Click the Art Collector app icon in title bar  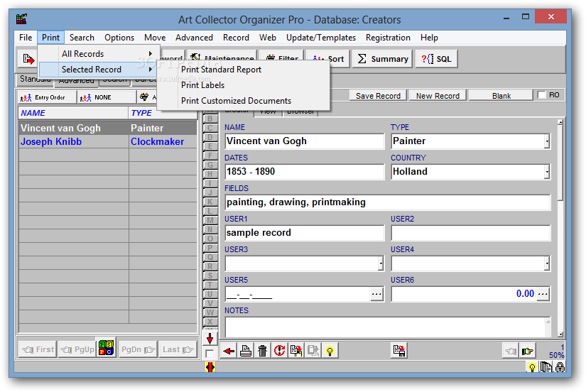[x=21, y=18]
